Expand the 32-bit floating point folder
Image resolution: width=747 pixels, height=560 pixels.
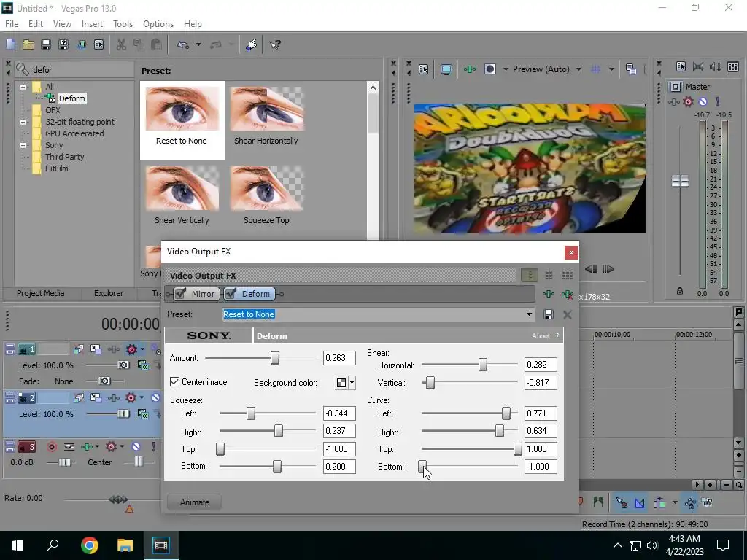pos(23,122)
